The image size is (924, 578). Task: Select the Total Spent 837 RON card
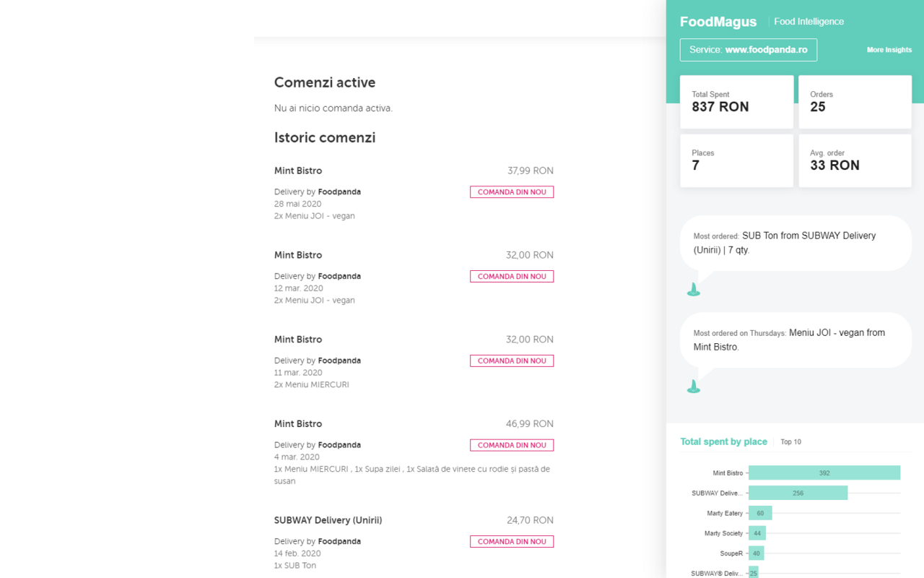click(x=736, y=102)
